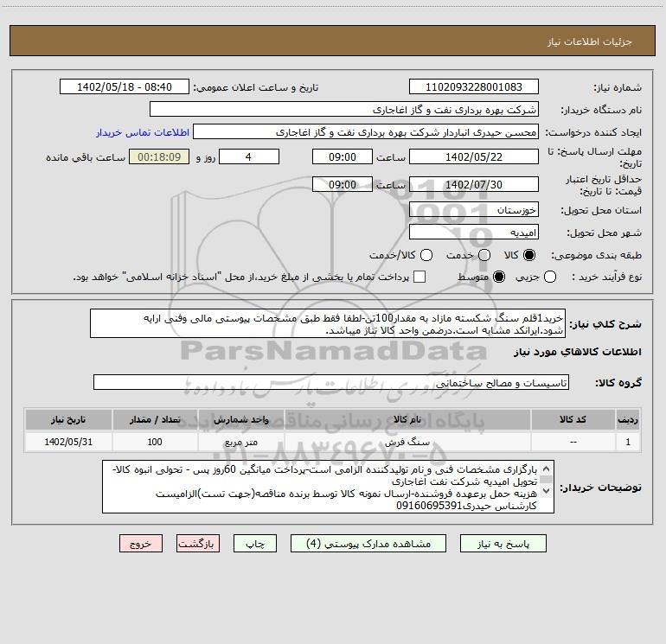666x644 pixels.
Task: Click the countdown timer 00:18:09 field
Action: [159, 156]
